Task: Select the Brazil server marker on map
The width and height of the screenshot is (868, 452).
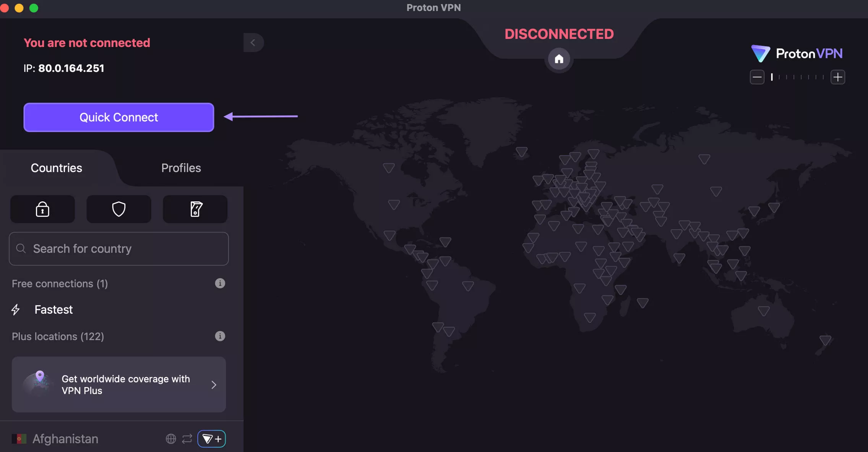Action: pos(468,286)
